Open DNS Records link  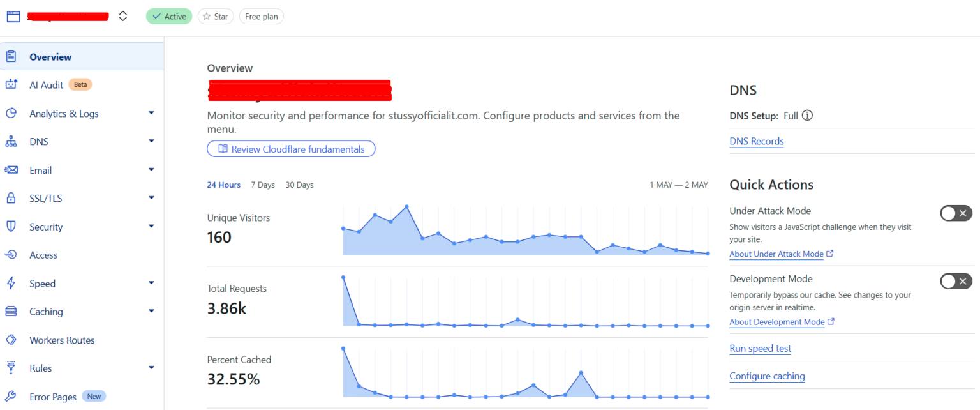pos(756,141)
